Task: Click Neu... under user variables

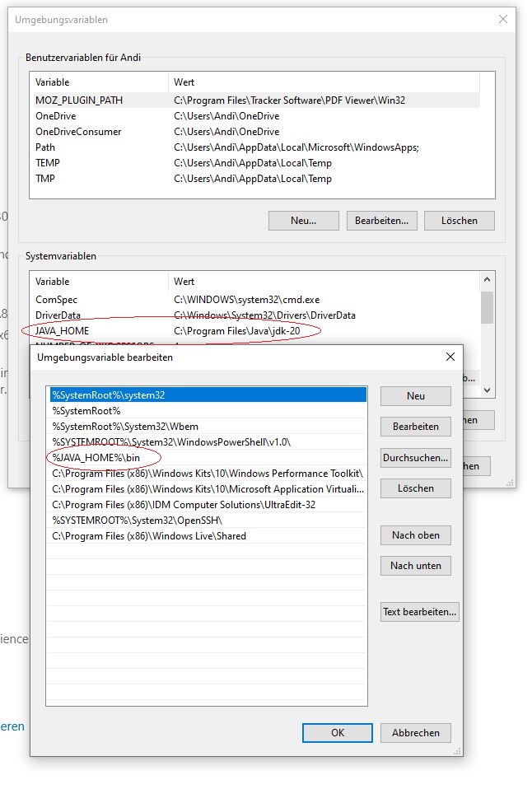Action: 303,221
